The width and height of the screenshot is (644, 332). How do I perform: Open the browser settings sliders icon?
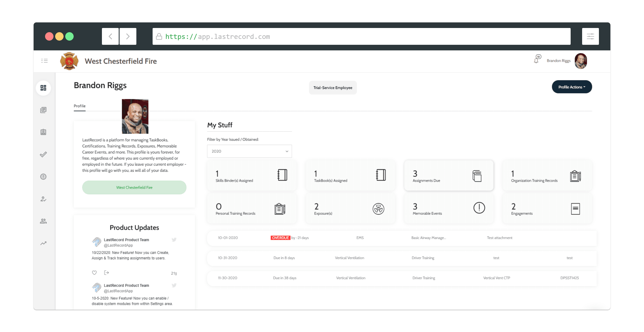590,36
